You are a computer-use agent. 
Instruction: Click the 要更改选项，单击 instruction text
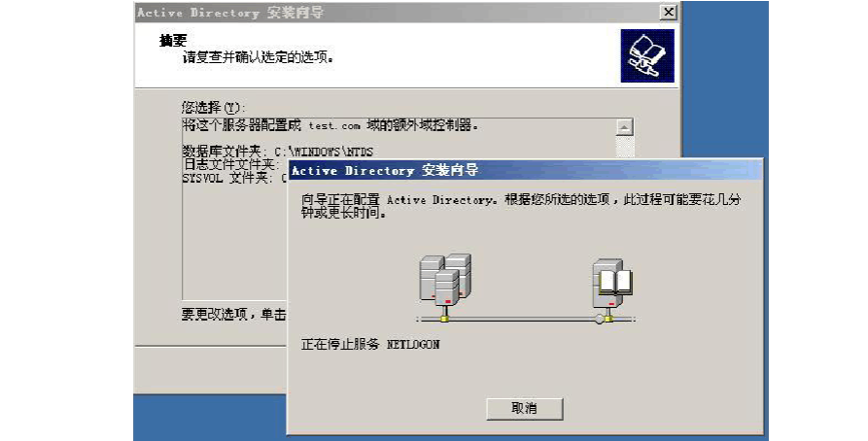click(233, 315)
